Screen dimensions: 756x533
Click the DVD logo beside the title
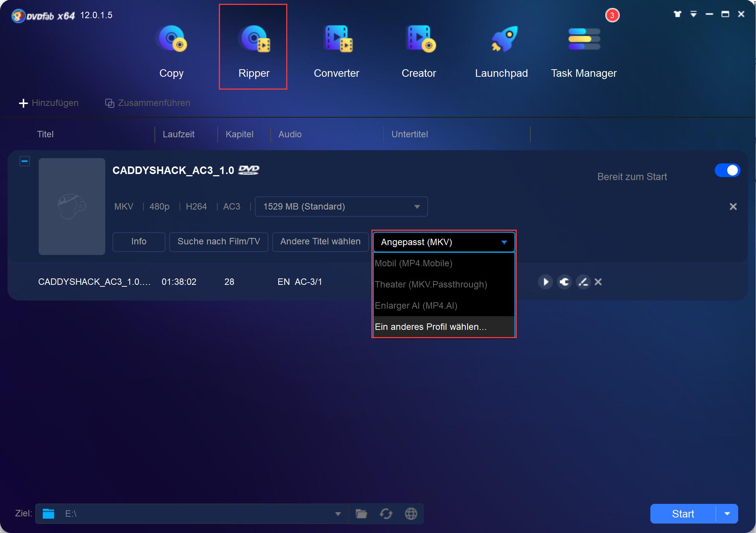(249, 170)
